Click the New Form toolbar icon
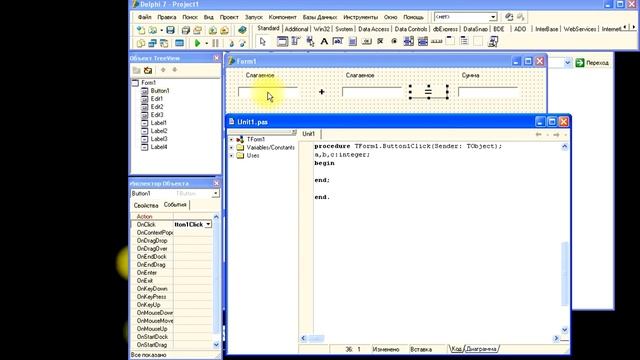This screenshot has width=640, height=360. 179,43
